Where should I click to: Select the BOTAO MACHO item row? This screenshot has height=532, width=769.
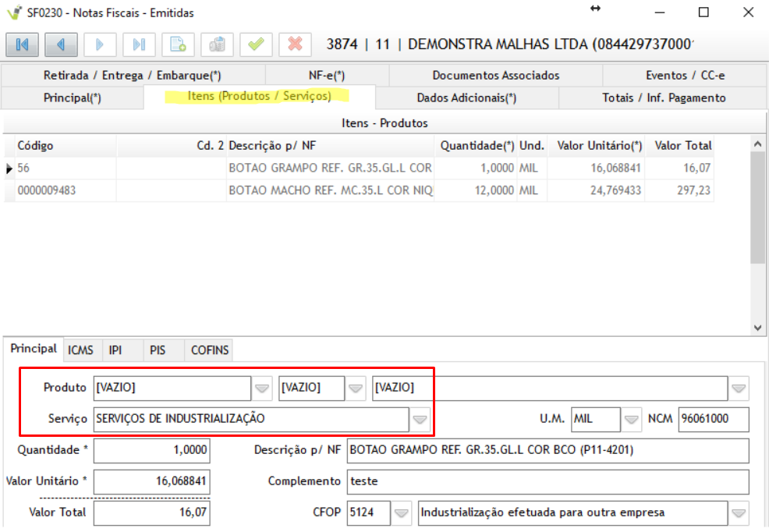[331, 190]
